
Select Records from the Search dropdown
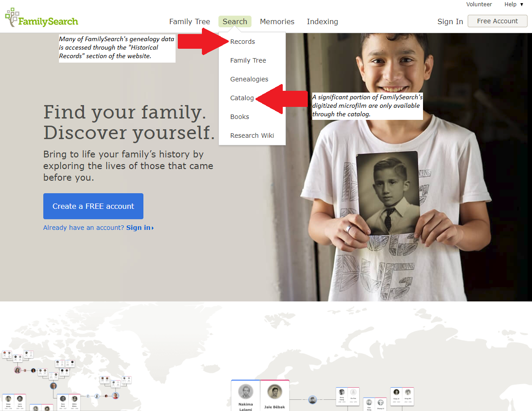242,42
